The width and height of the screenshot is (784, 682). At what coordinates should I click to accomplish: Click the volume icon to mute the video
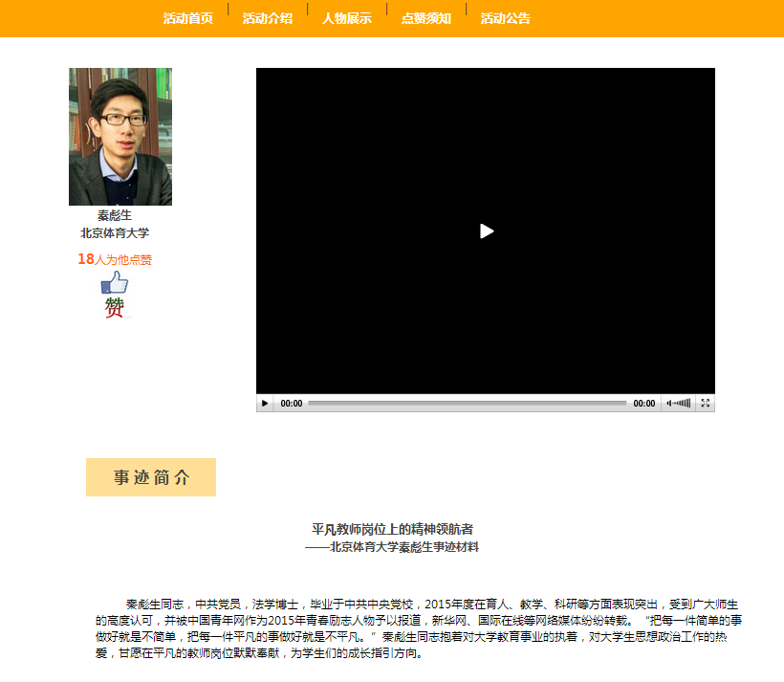(670, 403)
